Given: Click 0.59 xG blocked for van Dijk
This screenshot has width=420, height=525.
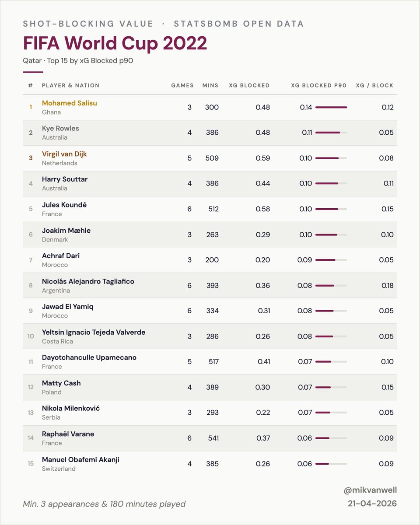Looking at the screenshot, I should [263, 158].
